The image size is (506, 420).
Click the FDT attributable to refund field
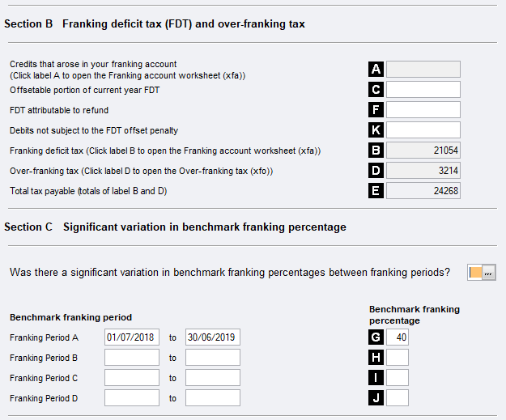tap(423, 110)
